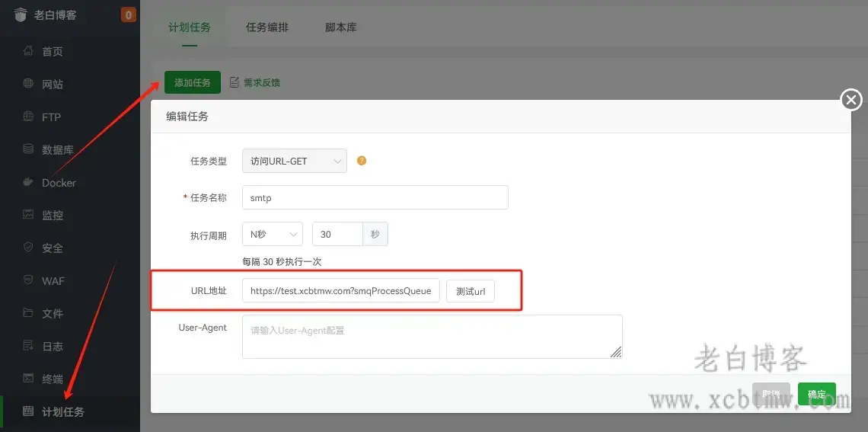Close the 编辑任务 dialog with the X
Screen dimensions: 868x432
(850, 100)
